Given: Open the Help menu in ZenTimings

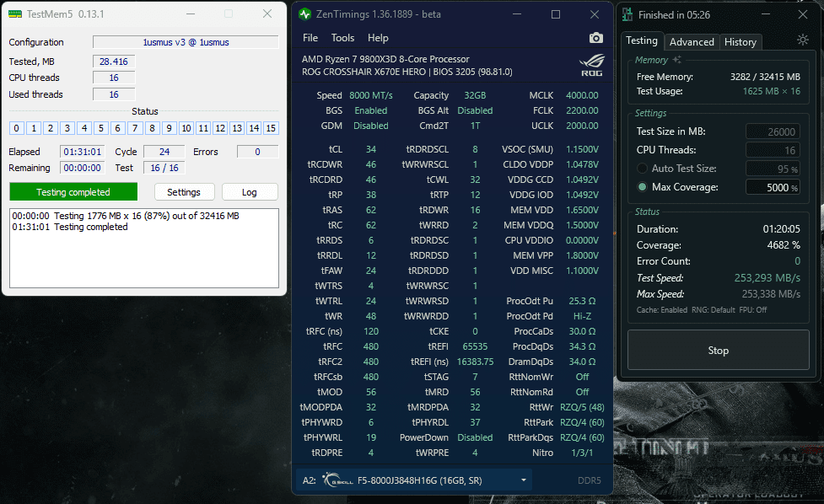Looking at the screenshot, I should pyautogui.click(x=378, y=38).
